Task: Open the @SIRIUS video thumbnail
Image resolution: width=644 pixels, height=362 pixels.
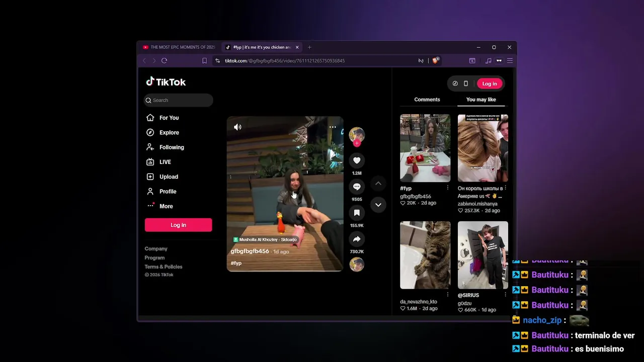Action: click(482, 255)
